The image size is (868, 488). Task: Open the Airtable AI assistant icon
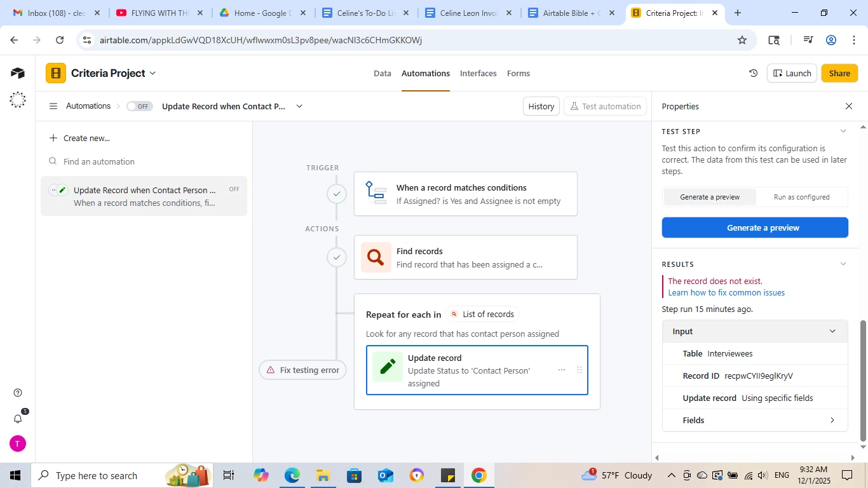point(18,100)
